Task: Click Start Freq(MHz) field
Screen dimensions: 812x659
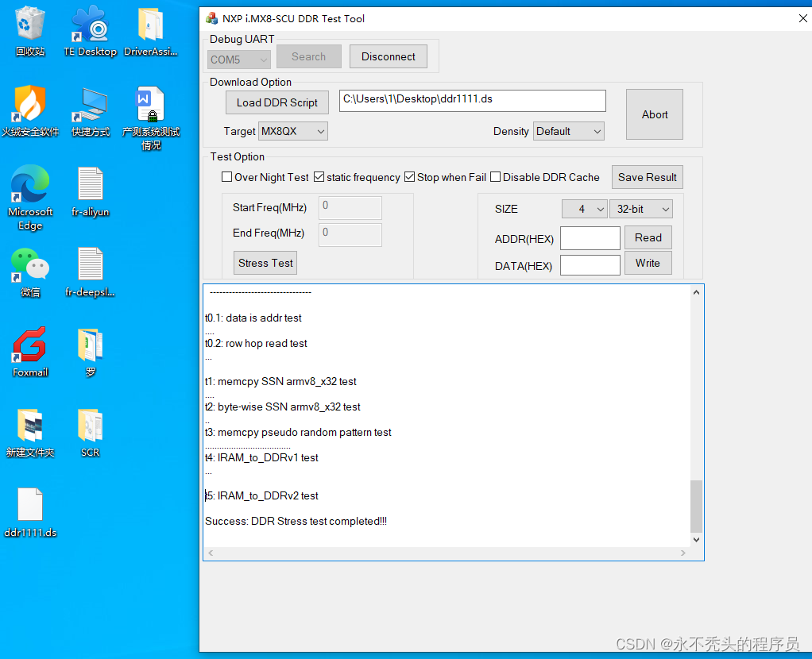Action: (350, 207)
